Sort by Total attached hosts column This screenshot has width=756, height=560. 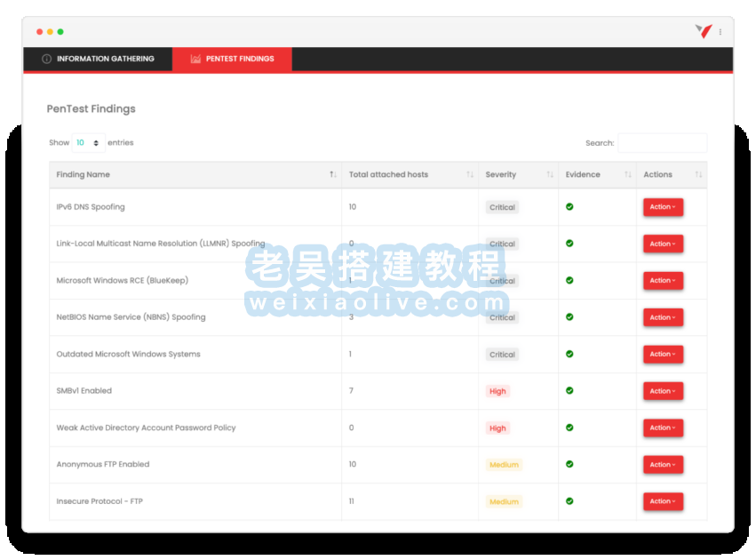point(410,175)
